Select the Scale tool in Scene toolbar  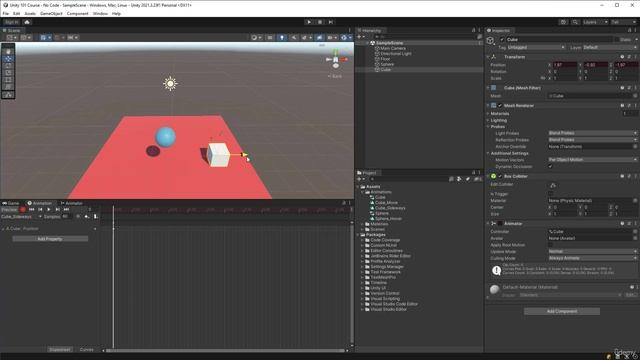8,73
